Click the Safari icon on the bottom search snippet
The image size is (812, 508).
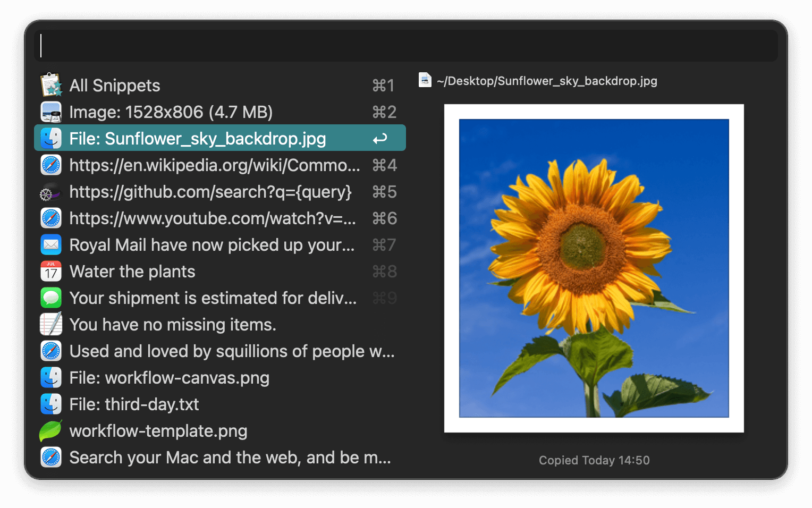pos(50,457)
